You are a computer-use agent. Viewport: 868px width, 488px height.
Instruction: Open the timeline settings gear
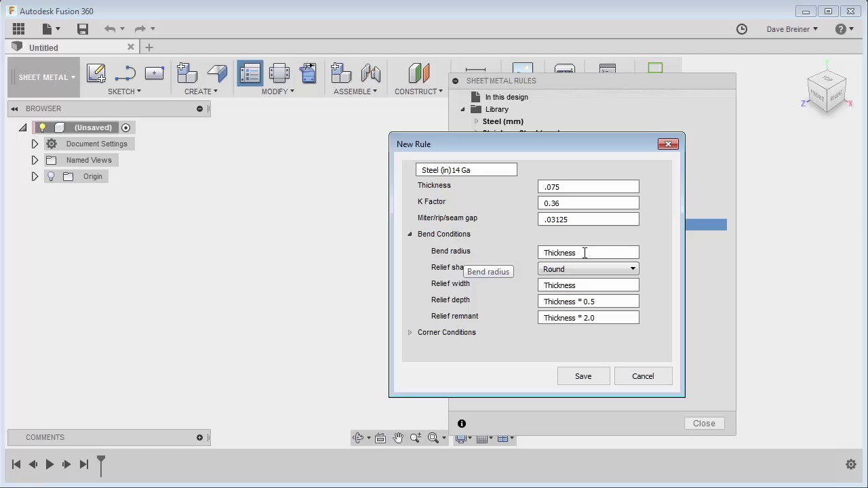(851, 464)
